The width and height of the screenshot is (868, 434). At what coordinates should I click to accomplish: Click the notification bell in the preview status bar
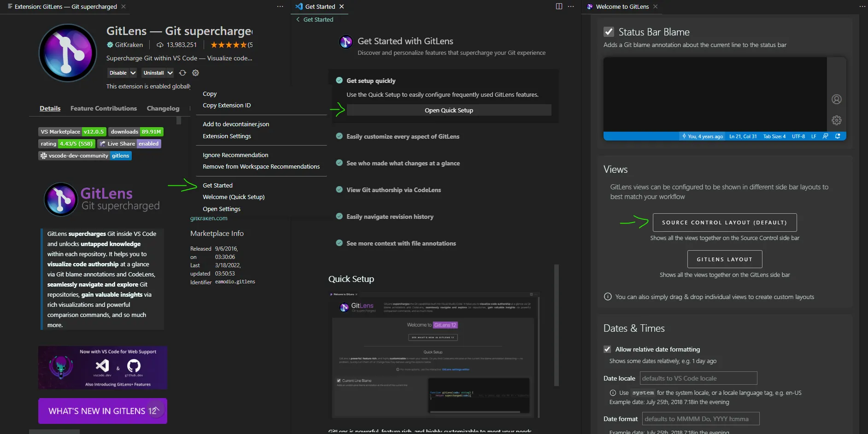(x=838, y=136)
